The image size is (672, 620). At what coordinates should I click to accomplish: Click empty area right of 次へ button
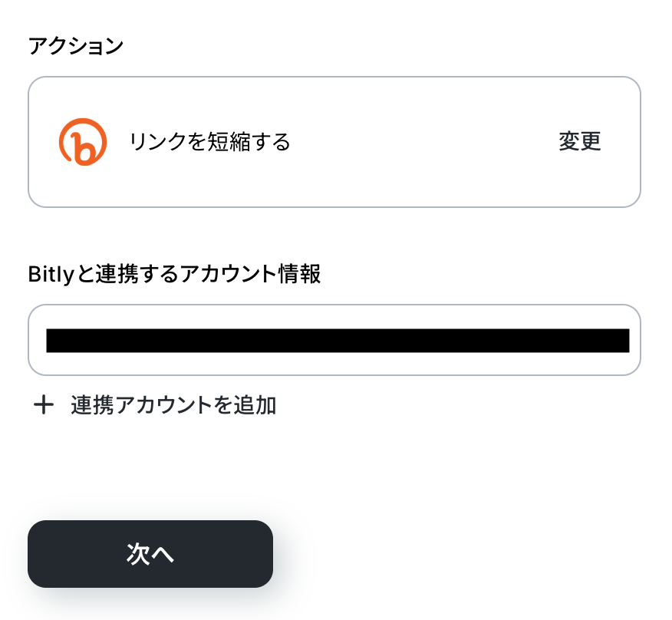[460, 554]
